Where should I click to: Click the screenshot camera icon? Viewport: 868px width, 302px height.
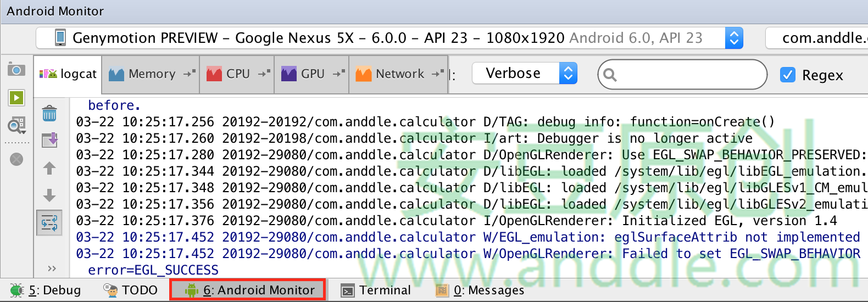point(16,70)
